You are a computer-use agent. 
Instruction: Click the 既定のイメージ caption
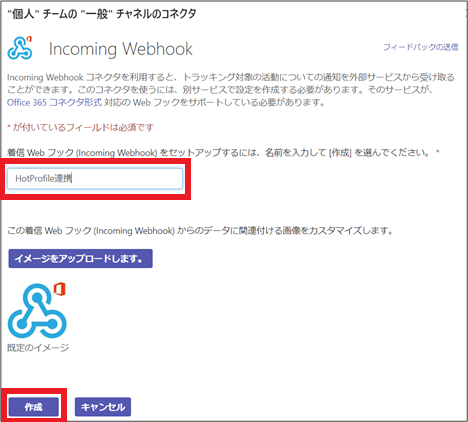tap(38, 348)
